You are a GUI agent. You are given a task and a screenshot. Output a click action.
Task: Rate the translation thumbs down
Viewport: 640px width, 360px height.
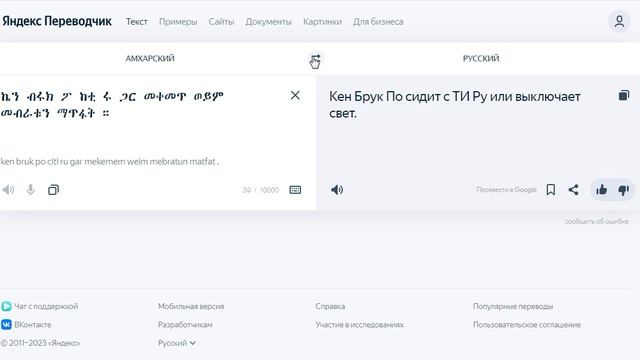pos(623,190)
